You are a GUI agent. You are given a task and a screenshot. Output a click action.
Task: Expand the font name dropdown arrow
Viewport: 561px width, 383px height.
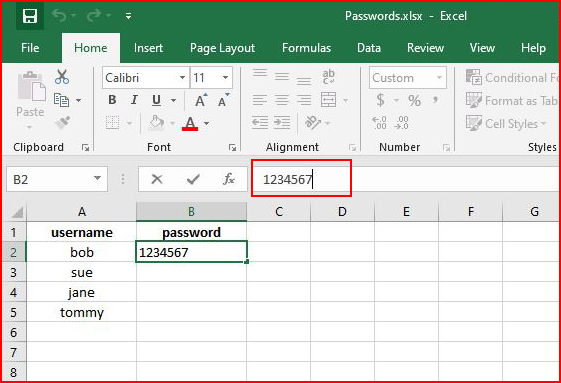[182, 77]
